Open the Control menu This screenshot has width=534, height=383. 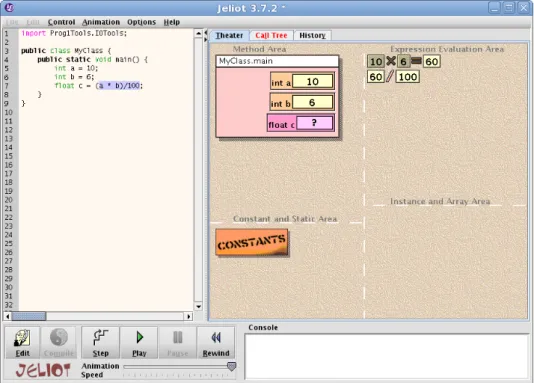point(61,22)
